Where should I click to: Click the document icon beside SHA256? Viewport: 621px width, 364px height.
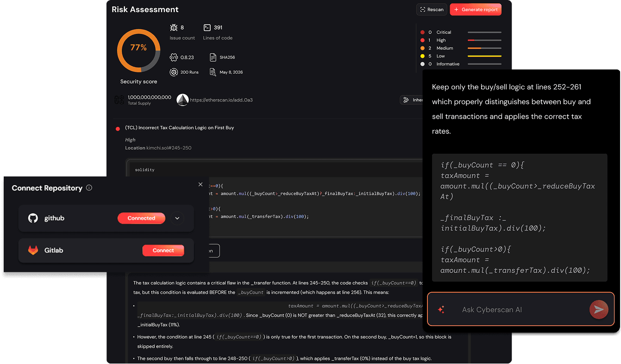point(213,57)
